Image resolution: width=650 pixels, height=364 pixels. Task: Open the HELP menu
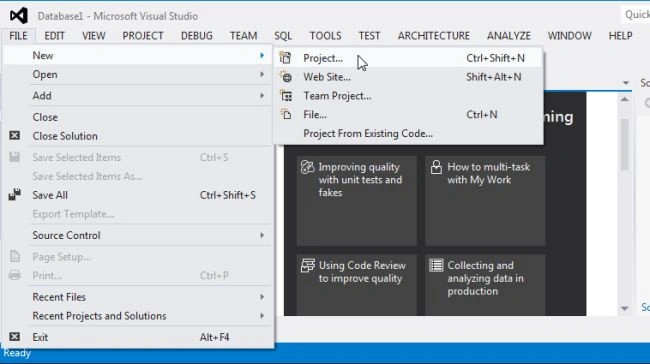[620, 36]
